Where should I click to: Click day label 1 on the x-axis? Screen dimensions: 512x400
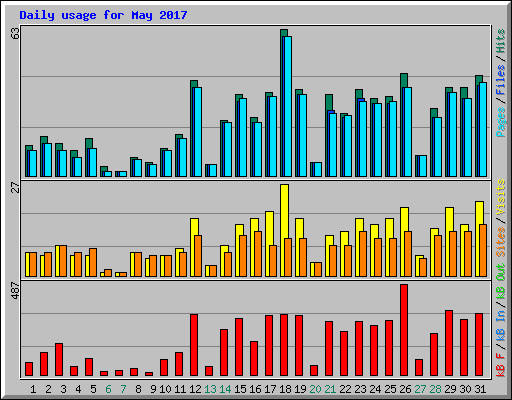point(33,389)
